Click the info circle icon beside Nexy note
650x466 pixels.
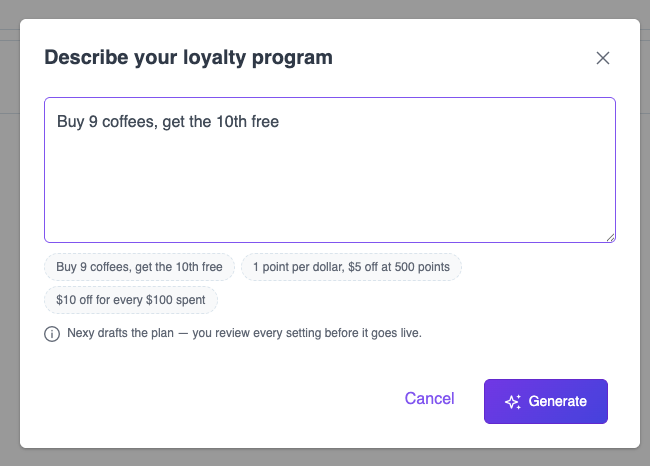tap(52, 334)
